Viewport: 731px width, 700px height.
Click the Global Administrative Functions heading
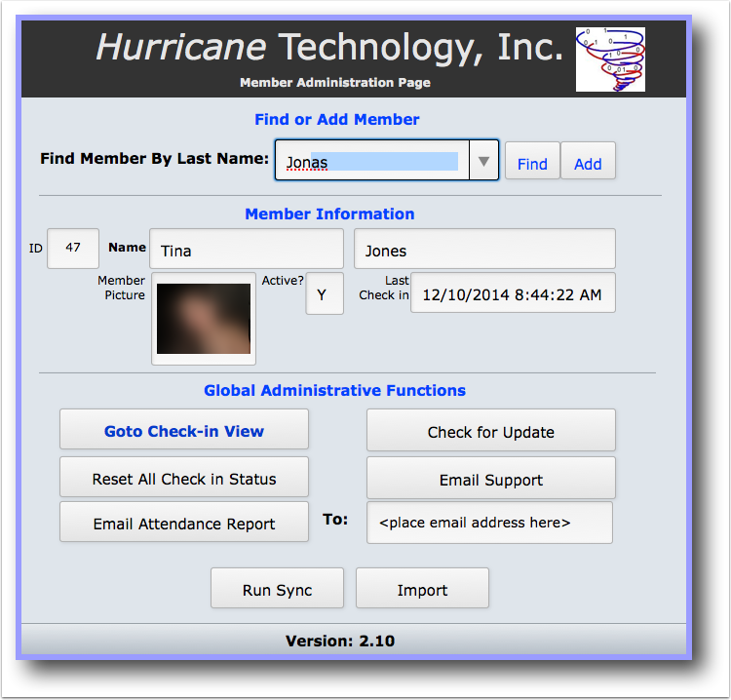(334, 390)
